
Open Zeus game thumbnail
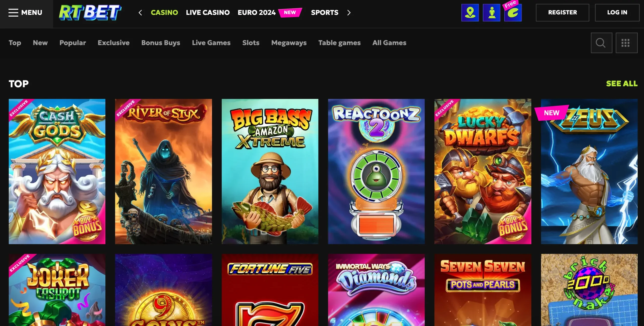point(589,171)
